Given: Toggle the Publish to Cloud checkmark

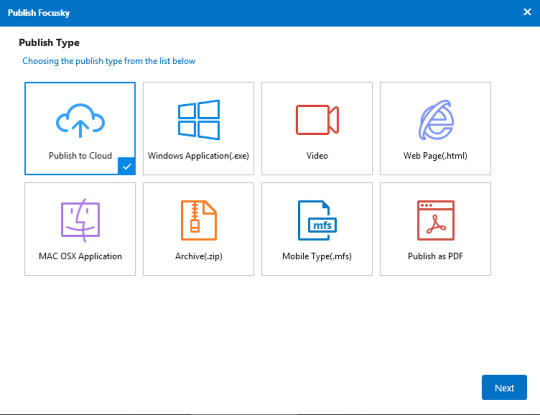Looking at the screenshot, I should pos(126,166).
